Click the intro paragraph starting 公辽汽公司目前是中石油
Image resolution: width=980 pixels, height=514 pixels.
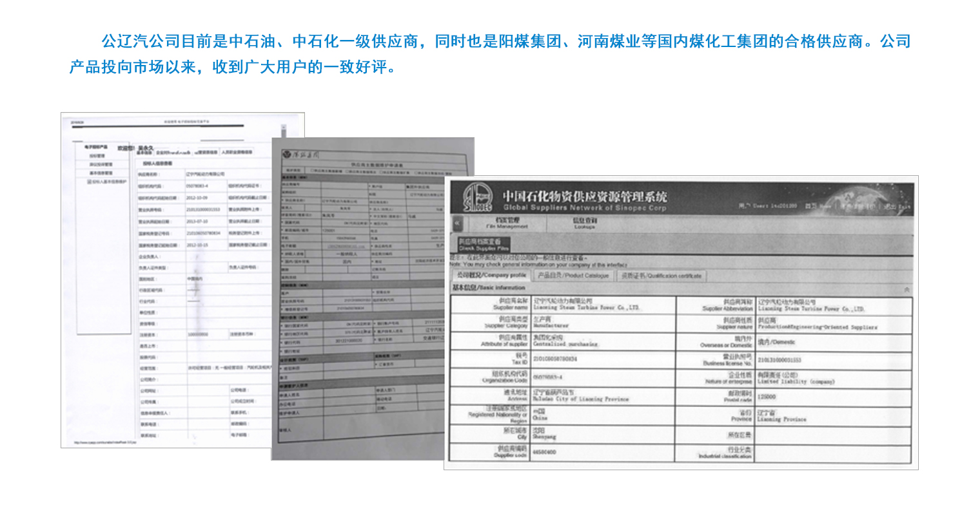point(490,54)
